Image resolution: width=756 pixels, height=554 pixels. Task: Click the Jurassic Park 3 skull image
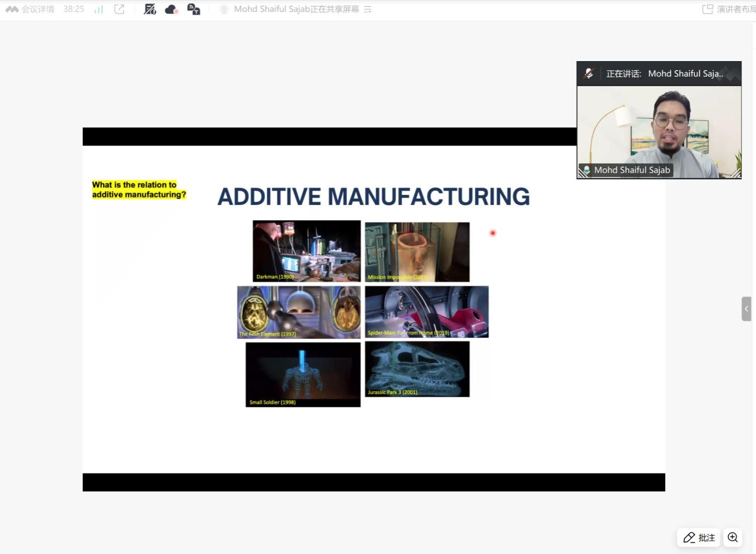pos(417,369)
